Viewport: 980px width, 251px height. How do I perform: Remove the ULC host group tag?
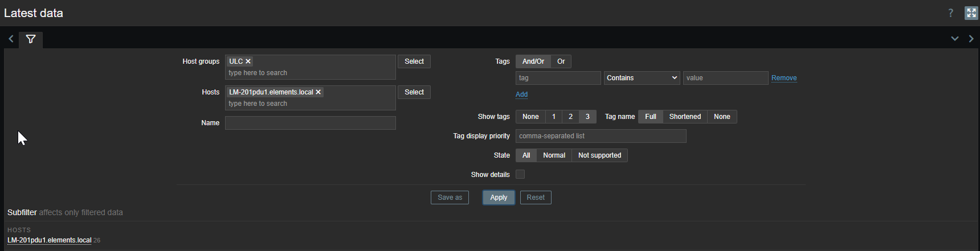click(248, 61)
